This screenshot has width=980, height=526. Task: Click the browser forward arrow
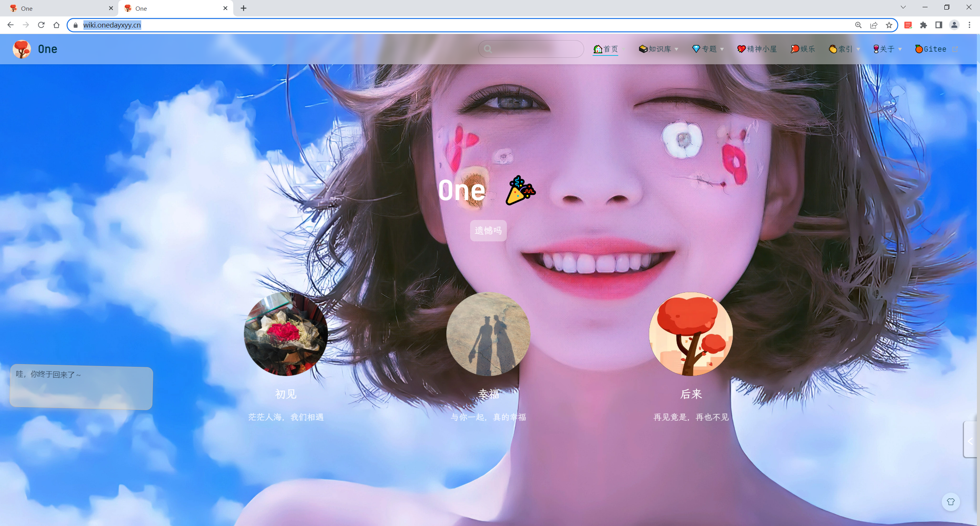click(x=26, y=25)
